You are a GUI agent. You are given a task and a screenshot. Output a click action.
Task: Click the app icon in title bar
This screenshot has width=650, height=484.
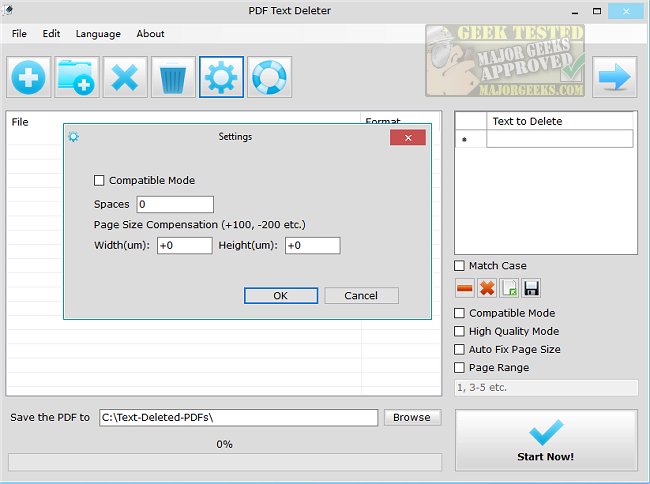tap(8, 9)
